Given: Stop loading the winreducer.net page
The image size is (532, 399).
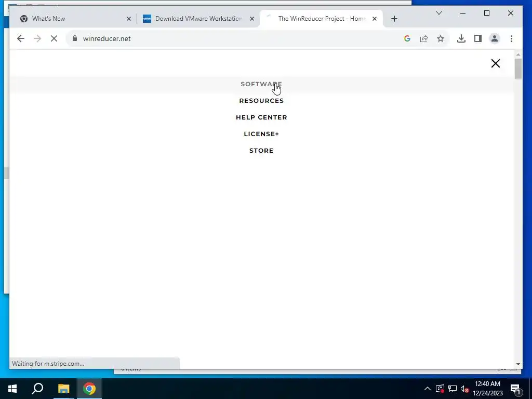Looking at the screenshot, I should pyautogui.click(x=54, y=38).
